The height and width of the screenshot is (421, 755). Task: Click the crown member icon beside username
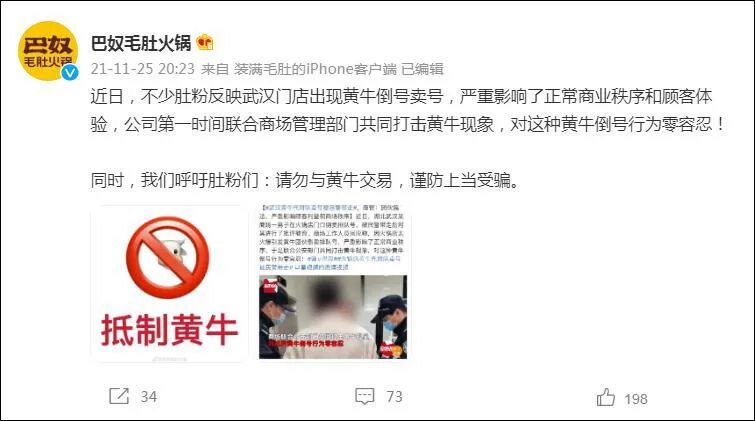point(205,43)
